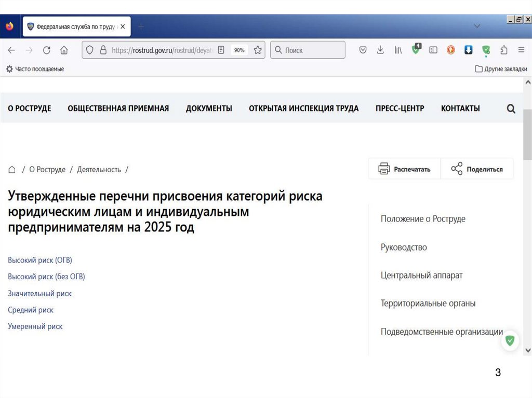Open the КОНТАКТЫ menu

(x=460, y=108)
